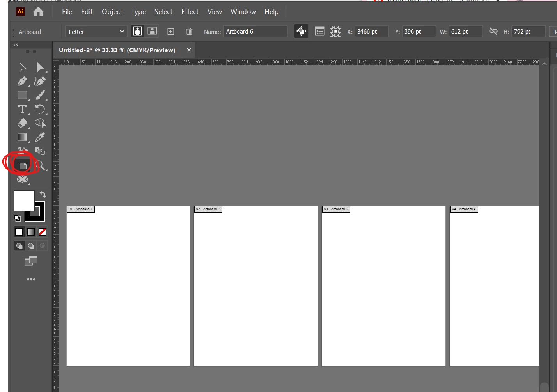This screenshot has height=392, width=557.
Task: Apply solid Color mode button
Action: point(19,232)
